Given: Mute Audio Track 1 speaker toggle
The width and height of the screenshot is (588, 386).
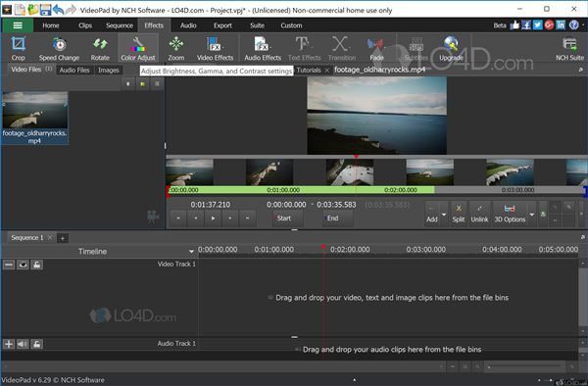Looking at the screenshot, I should (x=23, y=344).
